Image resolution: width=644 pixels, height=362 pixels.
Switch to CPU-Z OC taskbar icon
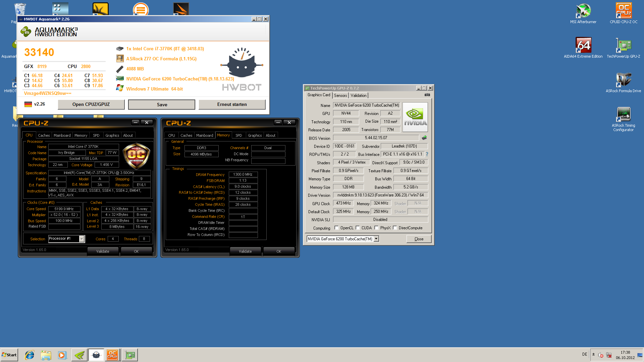pyautogui.click(x=112, y=355)
